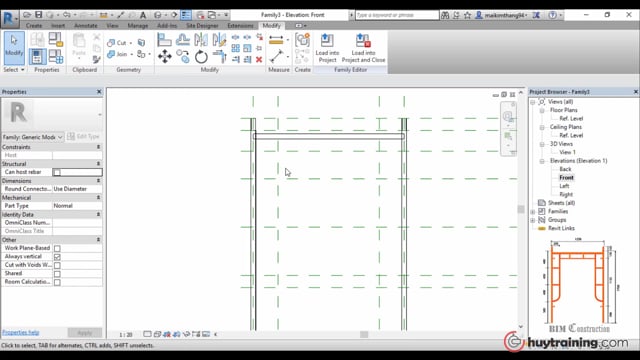Select the Front elevation view
This screenshot has height=360, width=640.
click(x=566, y=178)
